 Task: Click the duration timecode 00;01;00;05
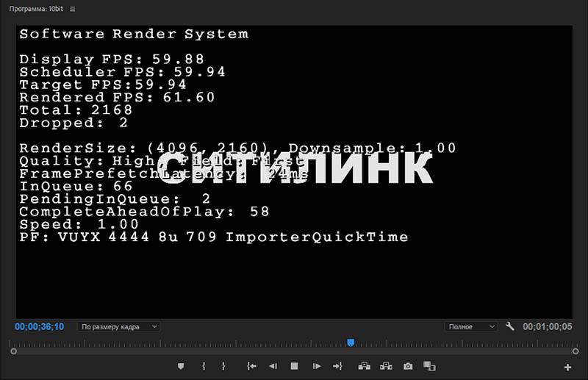pos(548,327)
